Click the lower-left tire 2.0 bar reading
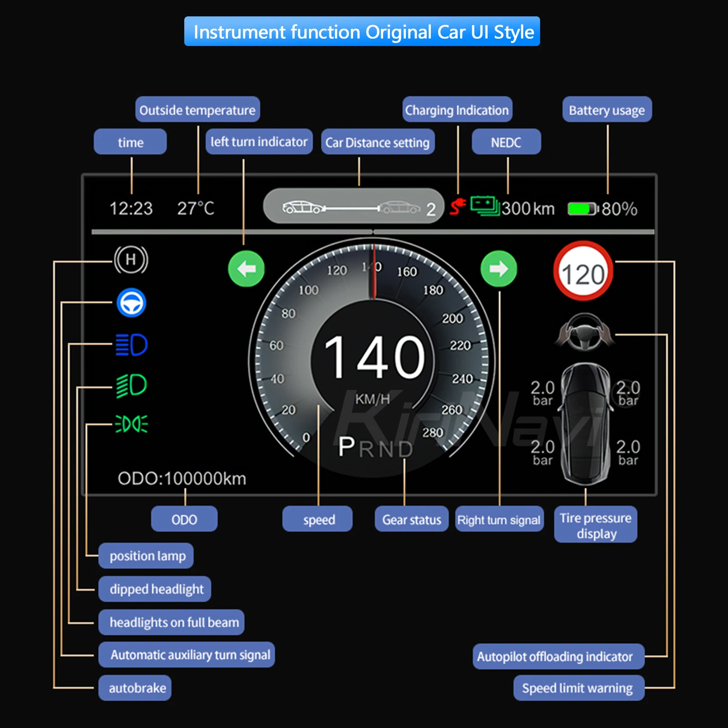Viewport: 728px width, 728px height. pyautogui.click(x=542, y=452)
